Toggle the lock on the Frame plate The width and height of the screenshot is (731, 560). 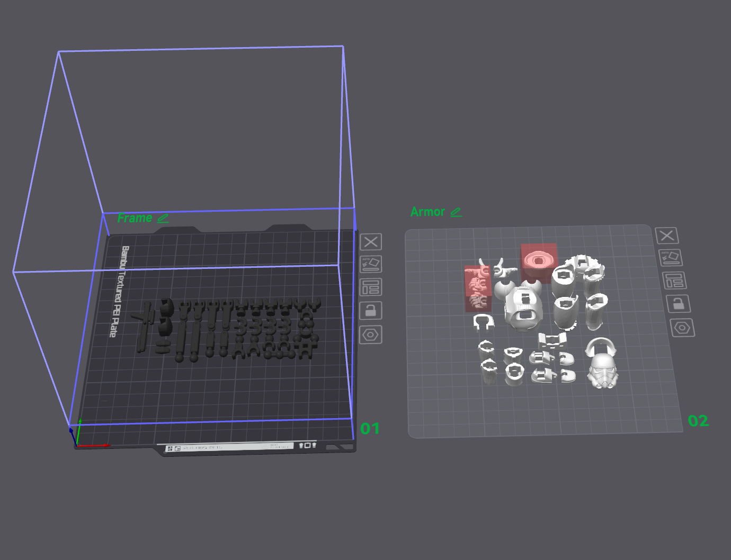coord(371,311)
